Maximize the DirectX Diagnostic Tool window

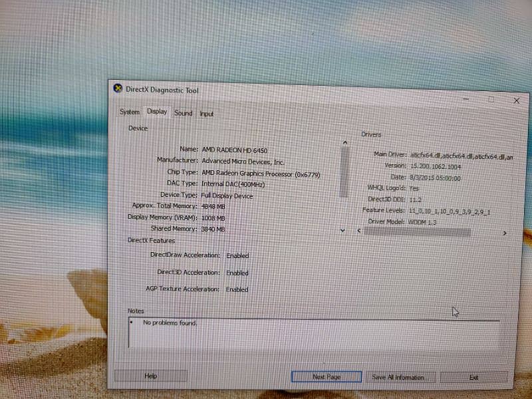coord(491,99)
